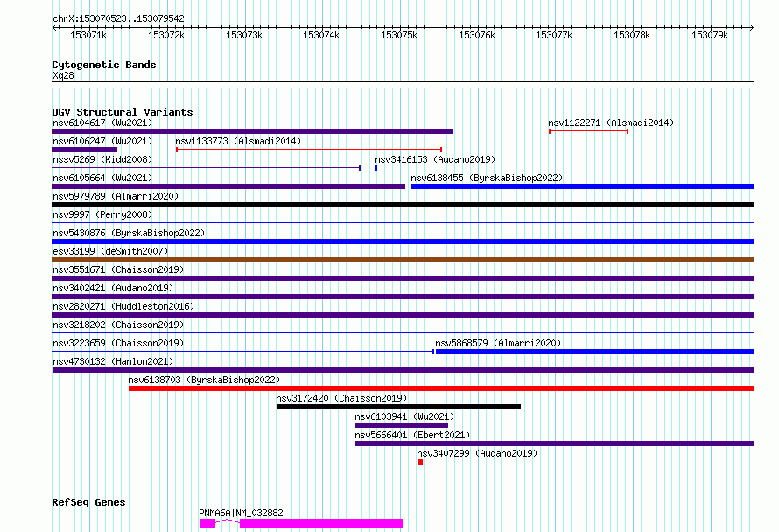Select the nsv5868579 (Almarri2020) blue bar
Viewport: 779px width, 532px height.
(595, 352)
